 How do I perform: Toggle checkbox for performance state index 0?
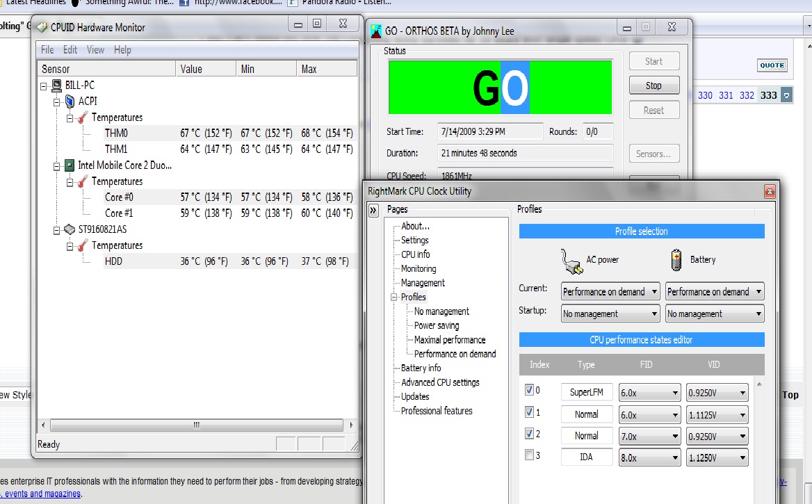[x=529, y=389]
